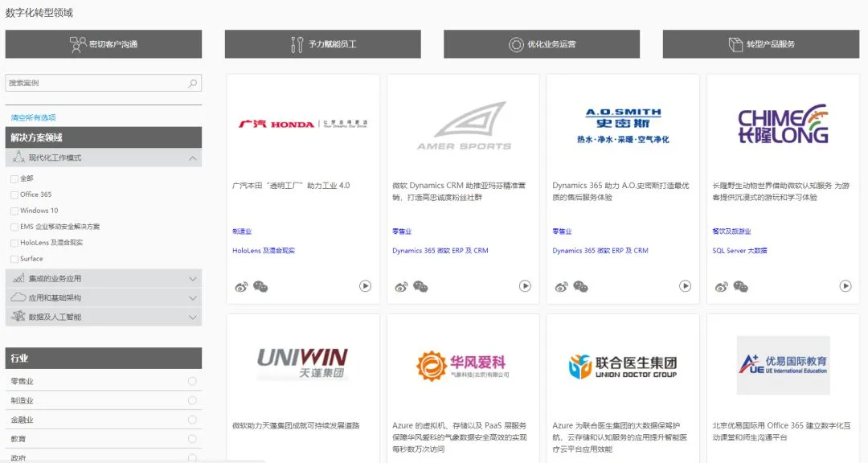Share the Amer Sports case on WeChat

(420, 287)
